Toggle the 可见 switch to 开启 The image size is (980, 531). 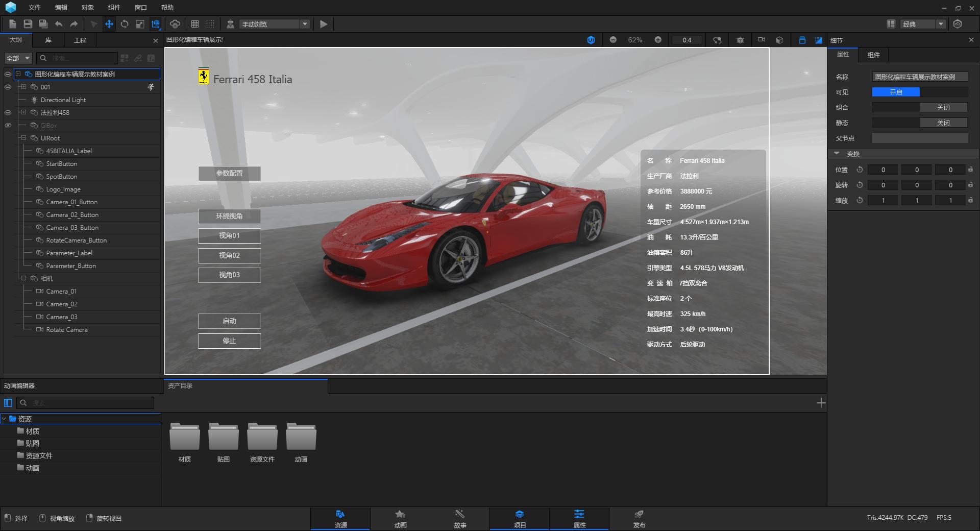[x=920, y=92]
